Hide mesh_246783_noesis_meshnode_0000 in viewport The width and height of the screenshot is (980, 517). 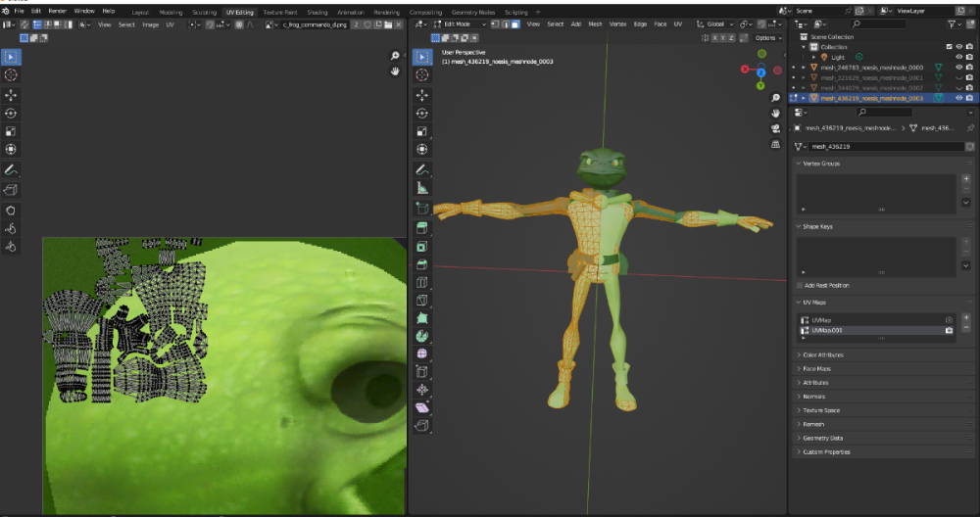tap(957, 68)
